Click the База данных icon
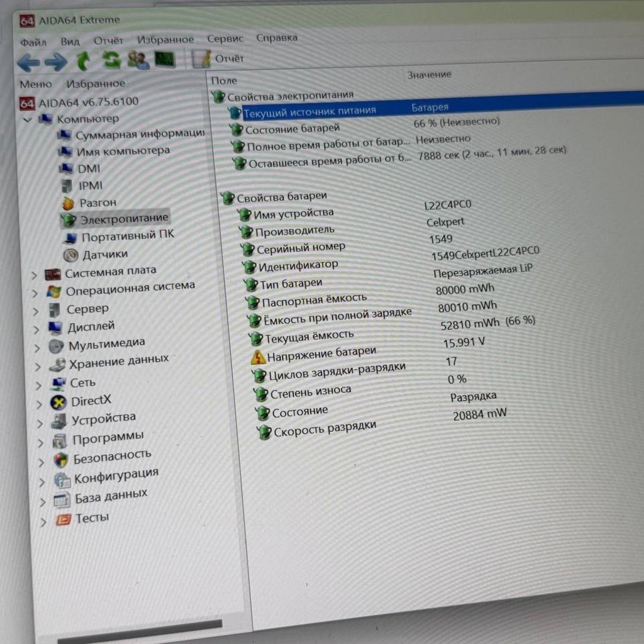Screen dimensions: 644x644 [x=62, y=500]
